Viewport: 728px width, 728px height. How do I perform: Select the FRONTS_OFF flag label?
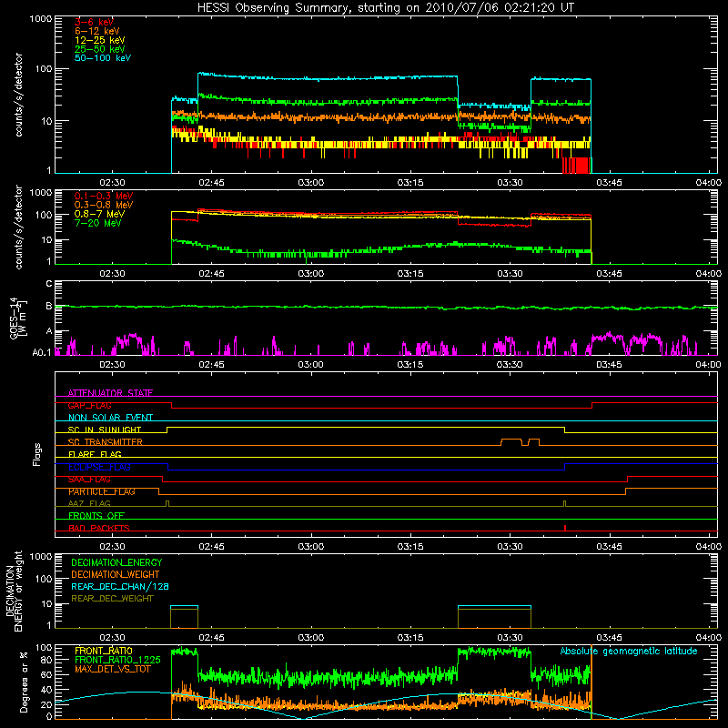coord(96,516)
